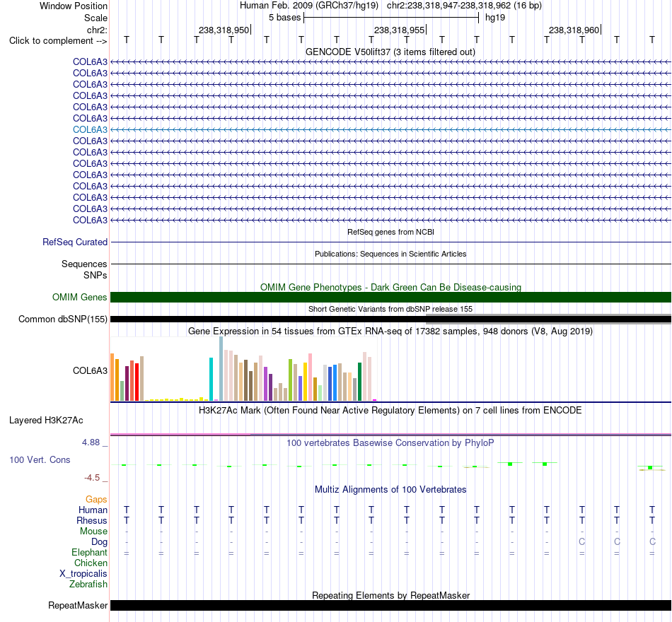Click position marker 238,318,955
The image size is (672, 622).
click(400, 30)
